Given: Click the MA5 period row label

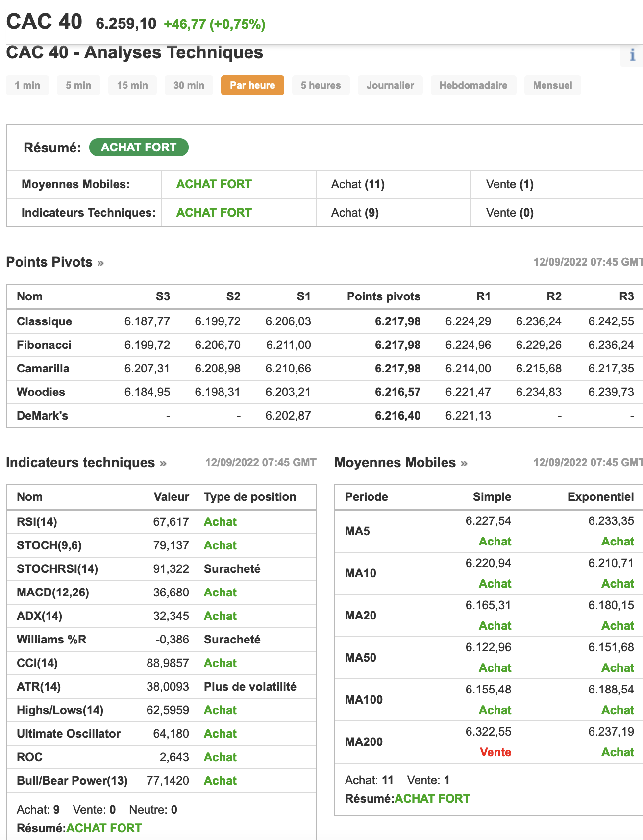Looking at the screenshot, I should pyautogui.click(x=357, y=531).
